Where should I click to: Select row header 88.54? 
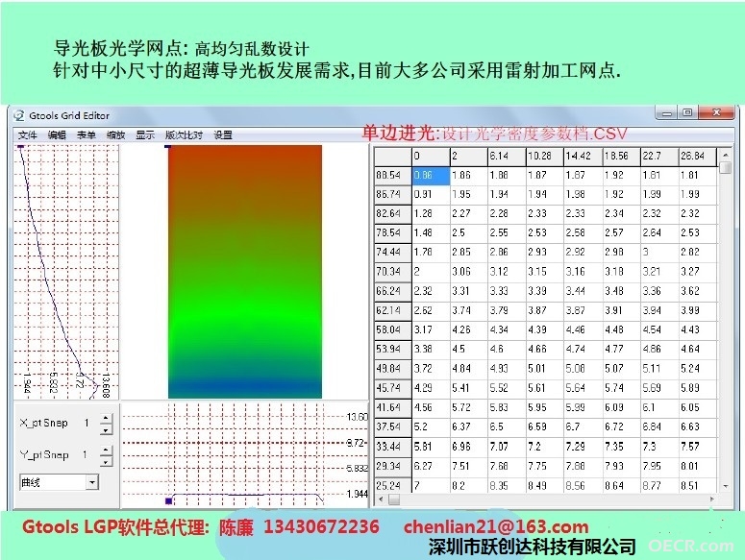[392, 175]
